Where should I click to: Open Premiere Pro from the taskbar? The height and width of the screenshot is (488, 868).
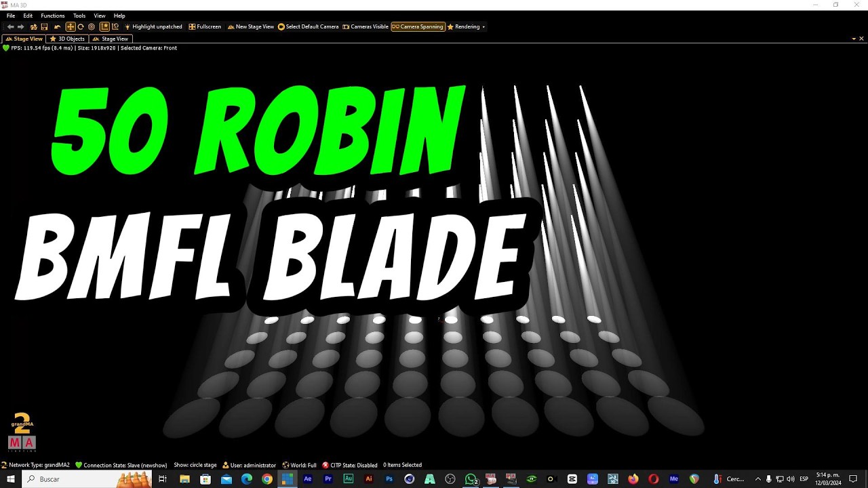328,479
